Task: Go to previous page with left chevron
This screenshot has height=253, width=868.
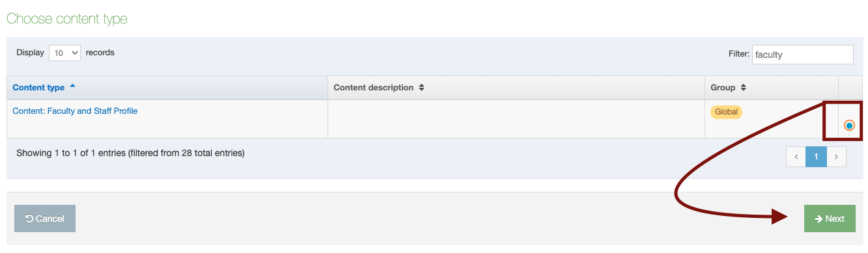Action: 796,157
